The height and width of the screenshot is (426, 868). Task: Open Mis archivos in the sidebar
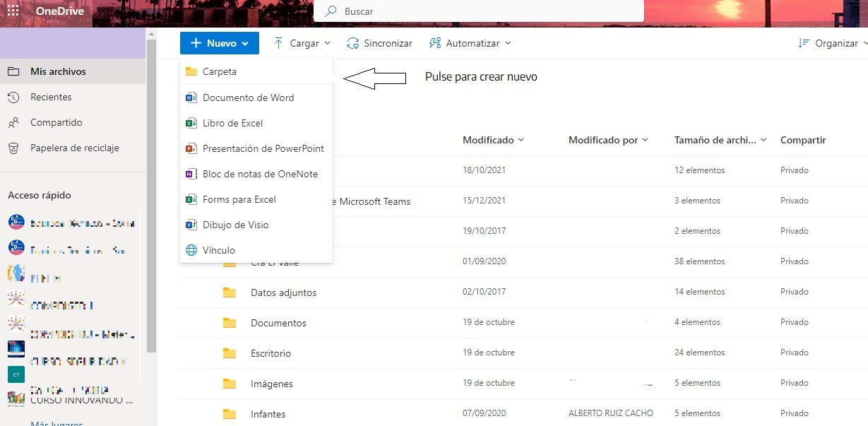[73, 71]
